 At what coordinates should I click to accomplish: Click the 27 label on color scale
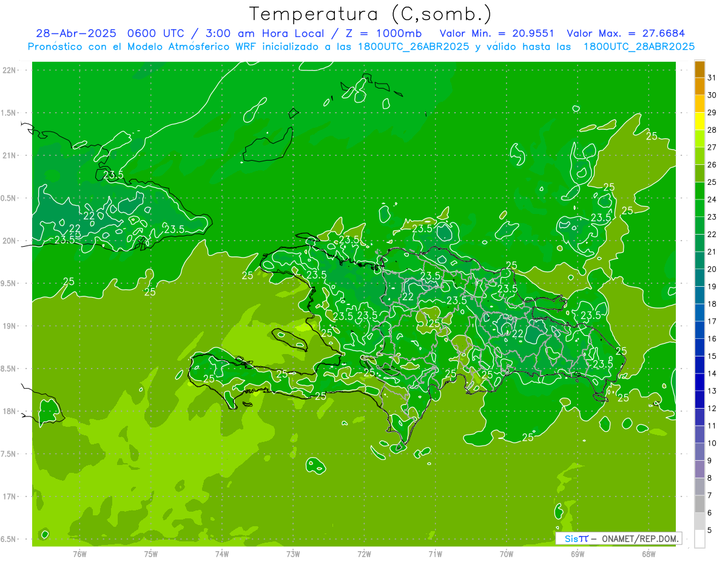click(712, 147)
